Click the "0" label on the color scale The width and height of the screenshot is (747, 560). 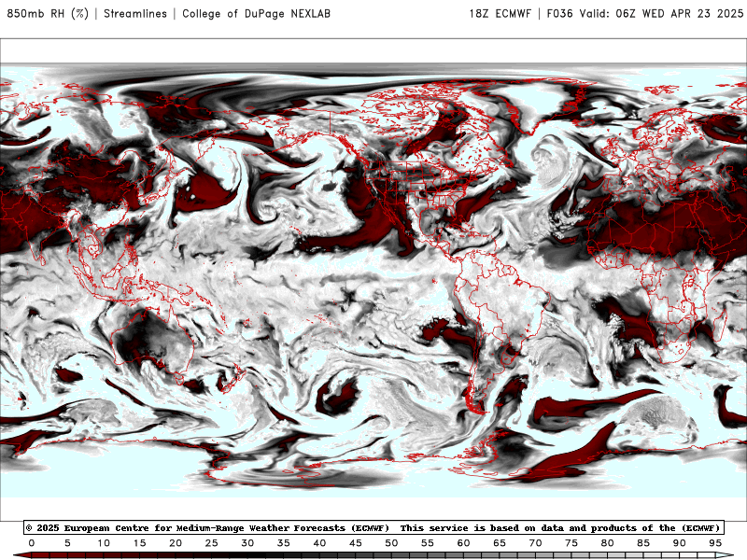32,543
